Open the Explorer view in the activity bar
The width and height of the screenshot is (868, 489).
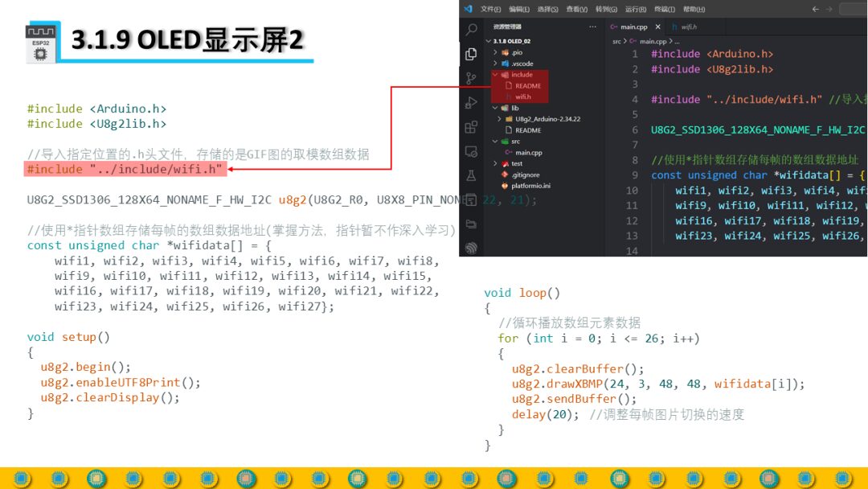pos(471,54)
